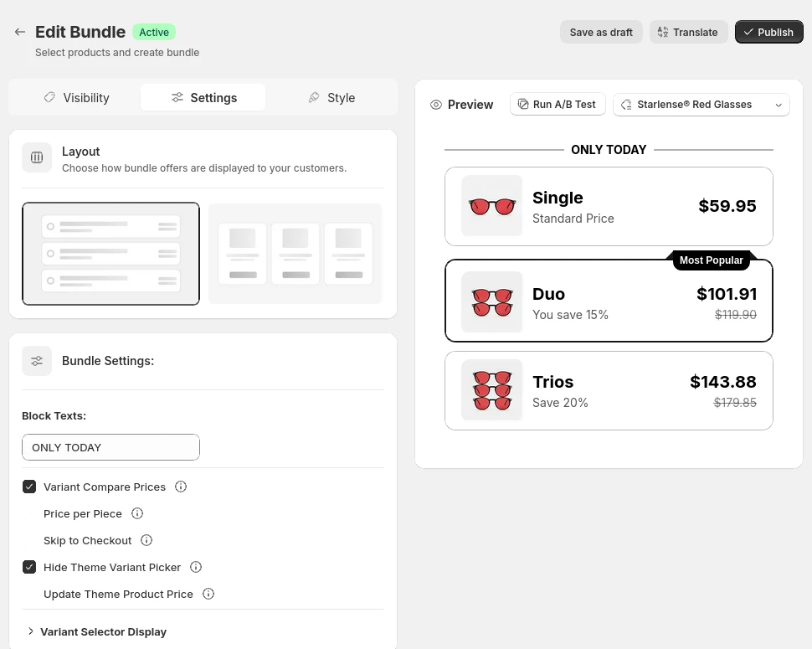This screenshot has width=812, height=649.
Task: Click the Active status badge
Action: point(154,32)
